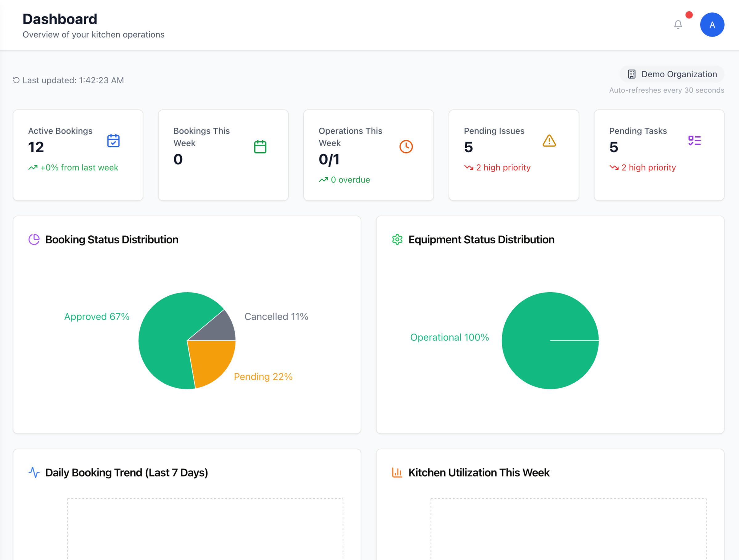This screenshot has width=739, height=560.
Task: Click the Pending Tasks checklist icon
Action: coord(694,141)
